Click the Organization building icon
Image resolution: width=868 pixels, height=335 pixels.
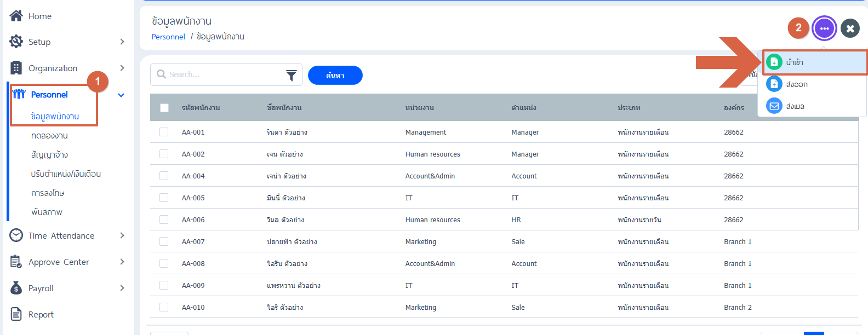click(x=16, y=68)
